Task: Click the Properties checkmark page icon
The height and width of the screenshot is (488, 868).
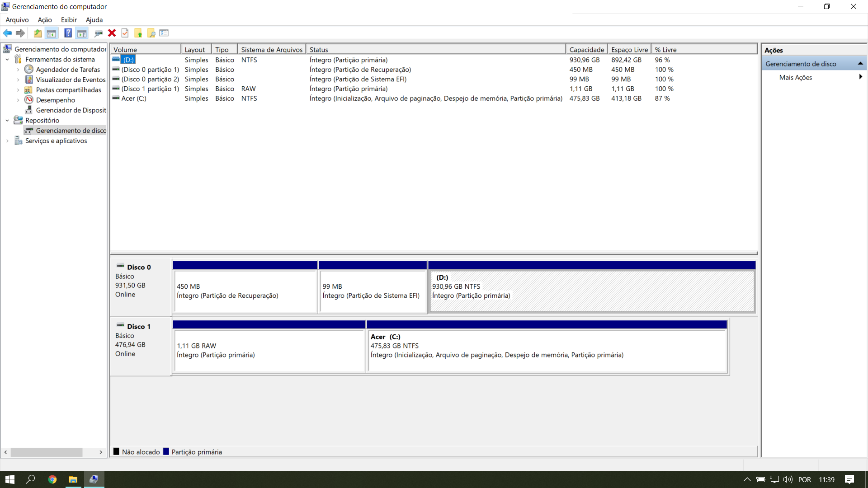Action: click(125, 33)
